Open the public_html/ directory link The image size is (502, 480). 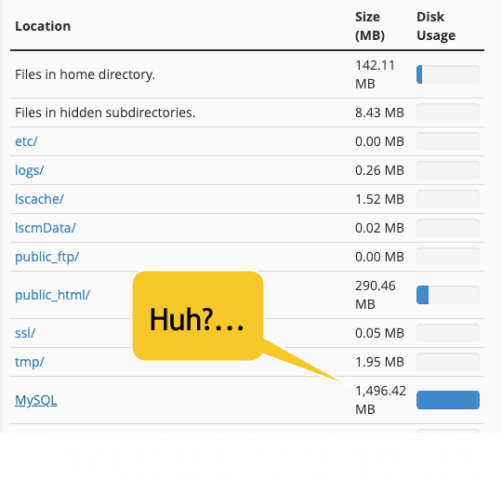pyautogui.click(x=52, y=295)
